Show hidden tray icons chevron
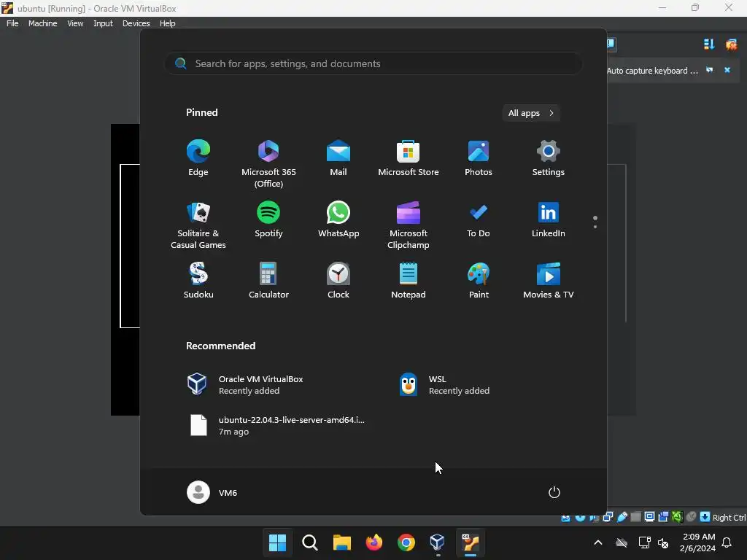Image resolution: width=747 pixels, height=560 pixels. tap(598, 542)
